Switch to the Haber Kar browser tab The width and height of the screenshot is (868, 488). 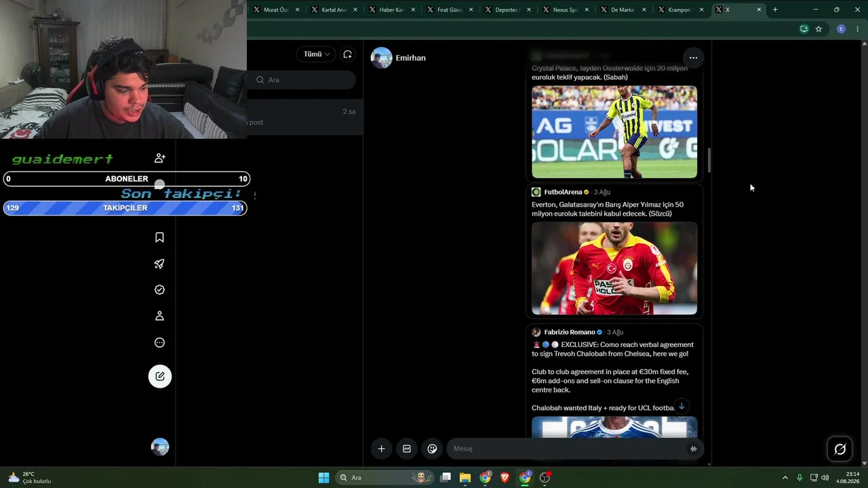[x=391, y=10]
